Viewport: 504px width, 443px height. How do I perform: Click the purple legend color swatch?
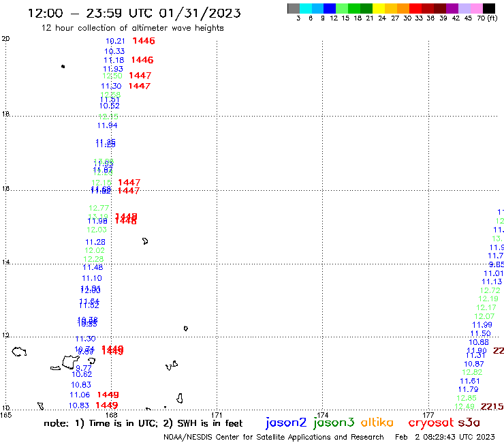point(452,8)
